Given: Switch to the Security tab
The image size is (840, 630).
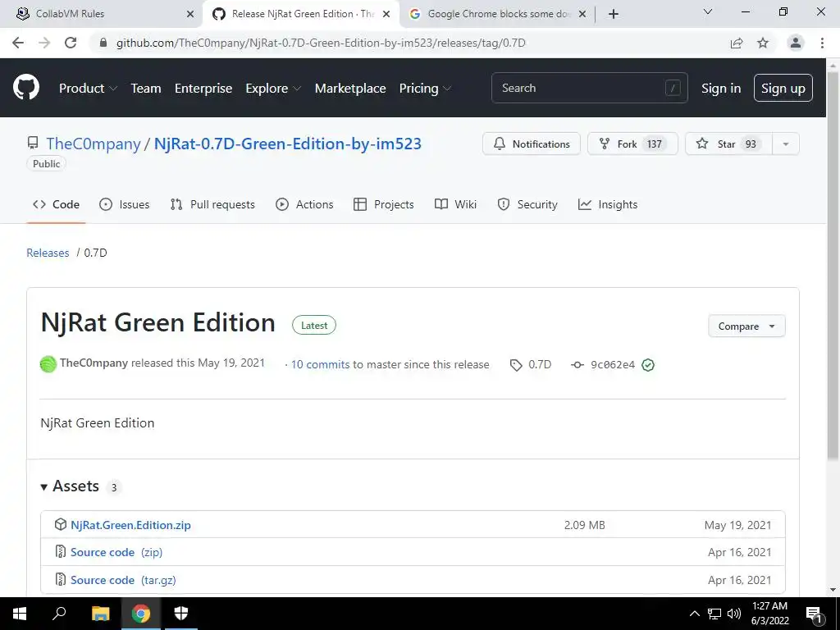Looking at the screenshot, I should pos(527,204).
